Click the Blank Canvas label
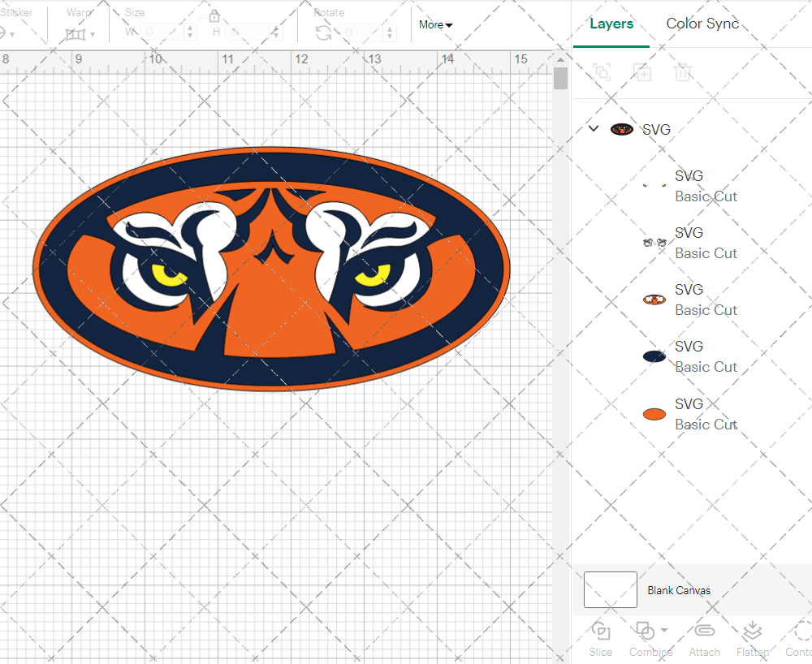This screenshot has width=812, height=664. click(x=679, y=590)
